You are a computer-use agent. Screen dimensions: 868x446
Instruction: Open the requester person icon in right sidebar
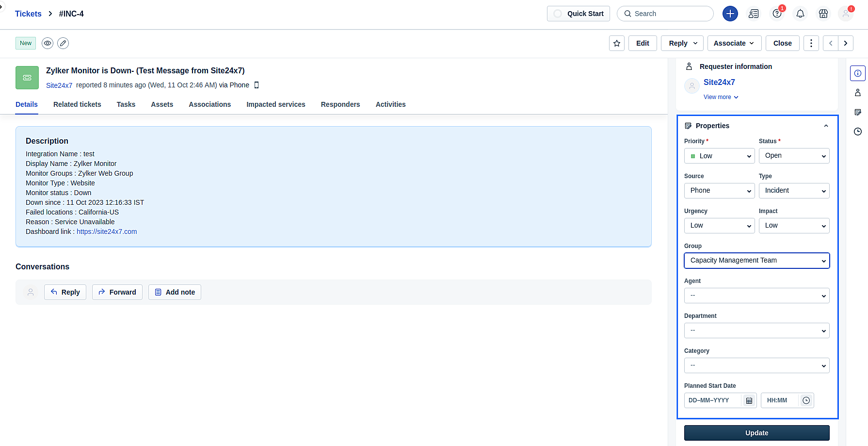coord(858,92)
